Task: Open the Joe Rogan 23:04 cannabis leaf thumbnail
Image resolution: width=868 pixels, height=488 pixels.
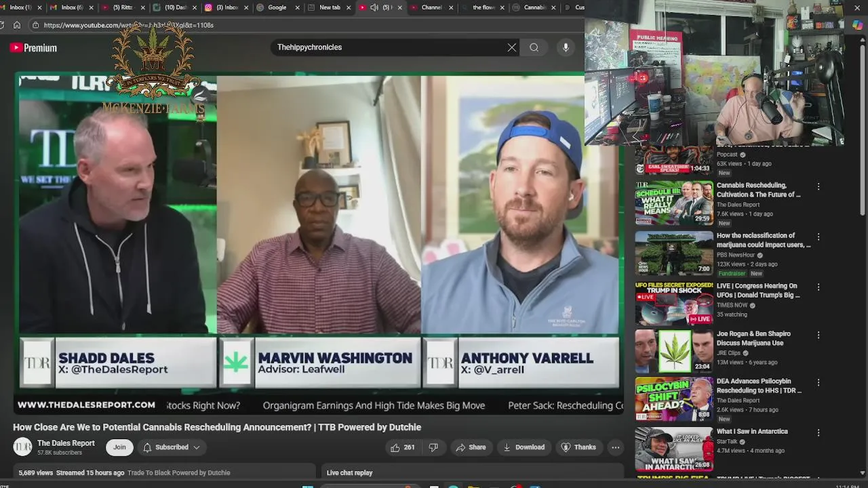Action: pyautogui.click(x=674, y=351)
